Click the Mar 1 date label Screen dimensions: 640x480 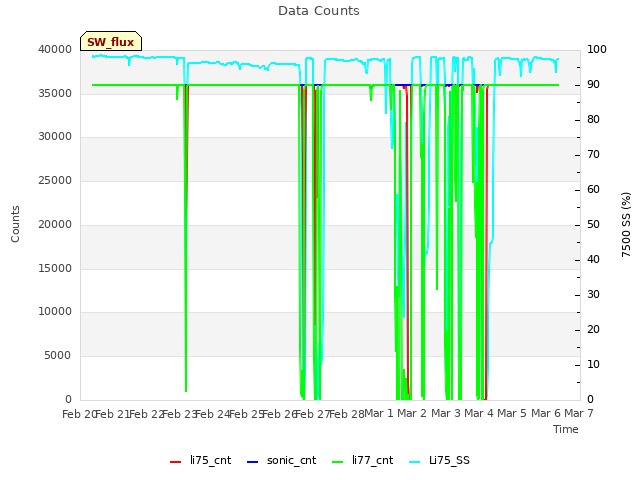tap(378, 414)
